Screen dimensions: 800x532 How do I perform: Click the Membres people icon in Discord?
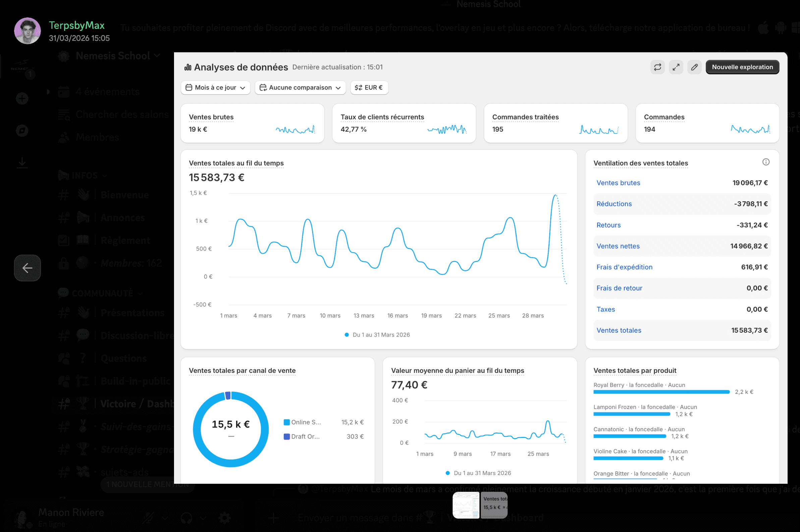click(x=63, y=137)
